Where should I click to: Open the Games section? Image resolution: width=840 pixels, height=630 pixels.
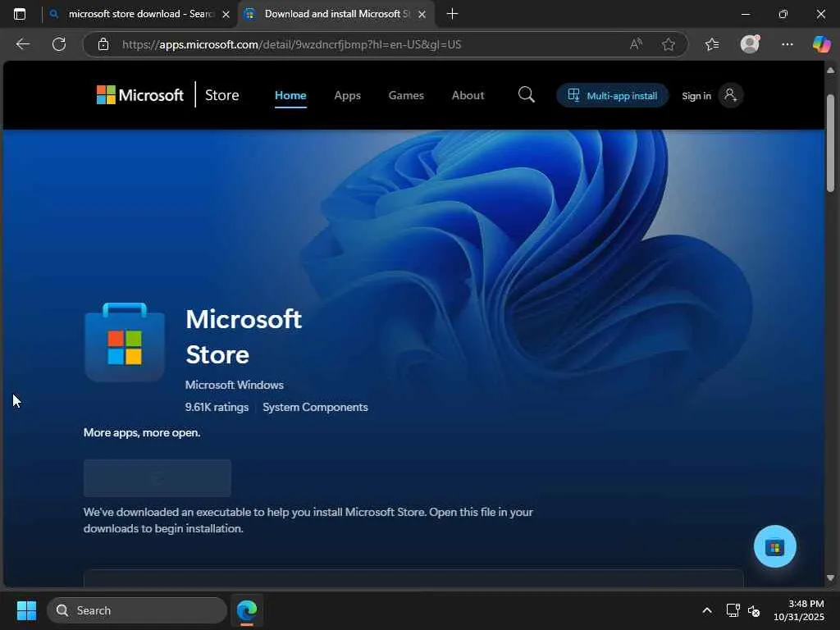point(406,95)
